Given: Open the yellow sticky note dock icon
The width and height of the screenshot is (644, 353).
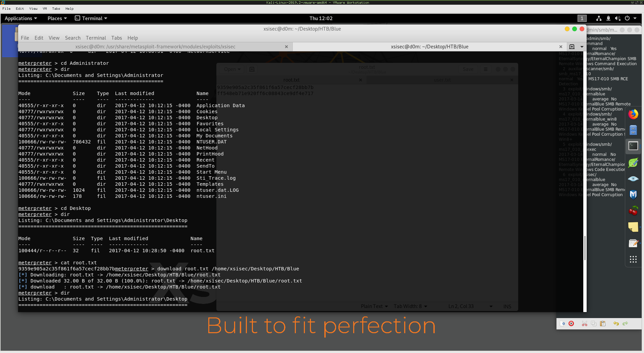Looking at the screenshot, I should click(x=633, y=227).
